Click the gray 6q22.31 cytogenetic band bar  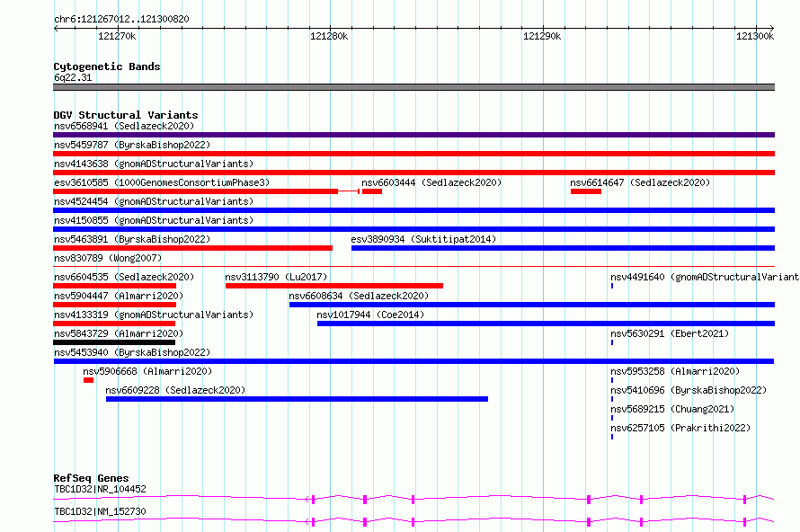click(413, 87)
